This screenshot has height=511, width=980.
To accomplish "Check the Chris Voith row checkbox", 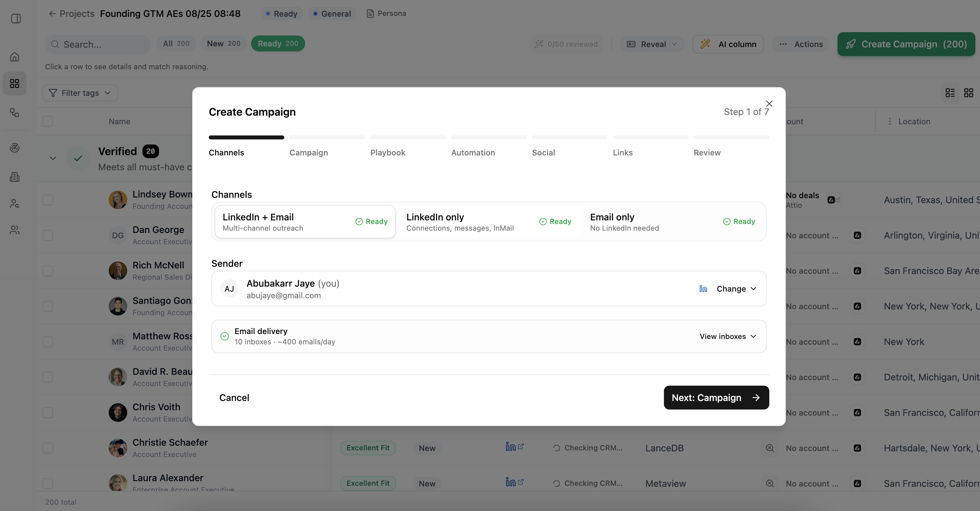I will [48, 413].
